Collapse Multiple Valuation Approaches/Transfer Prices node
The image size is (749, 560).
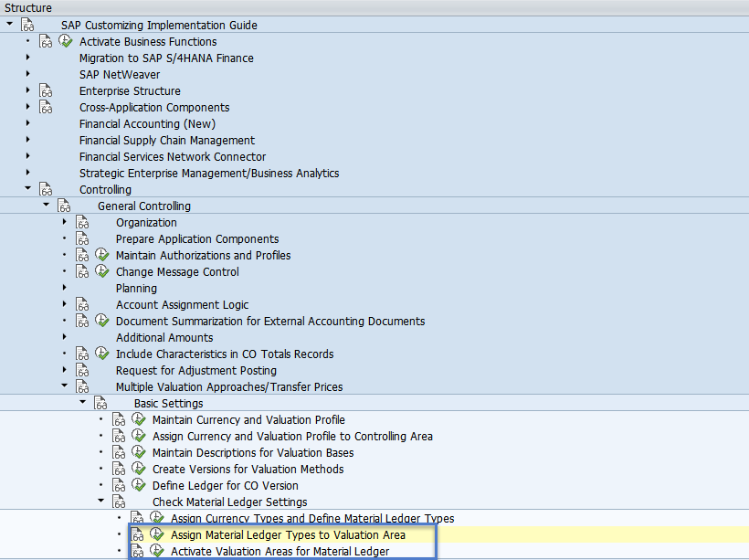point(65,386)
